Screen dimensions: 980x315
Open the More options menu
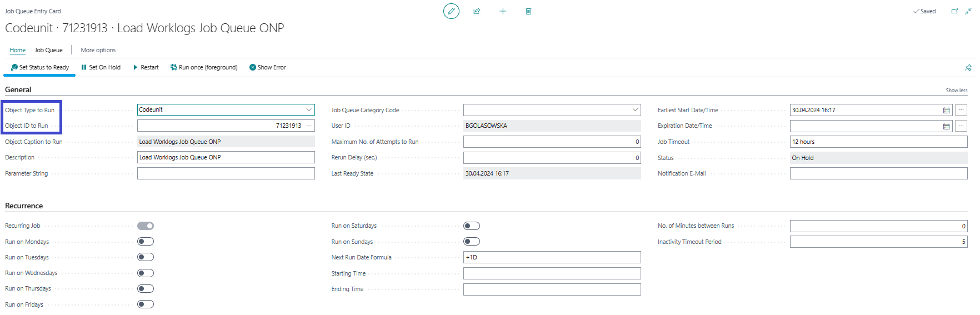tap(98, 50)
